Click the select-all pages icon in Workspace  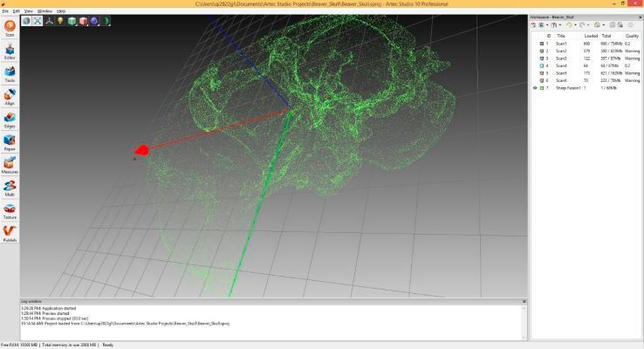613,25
